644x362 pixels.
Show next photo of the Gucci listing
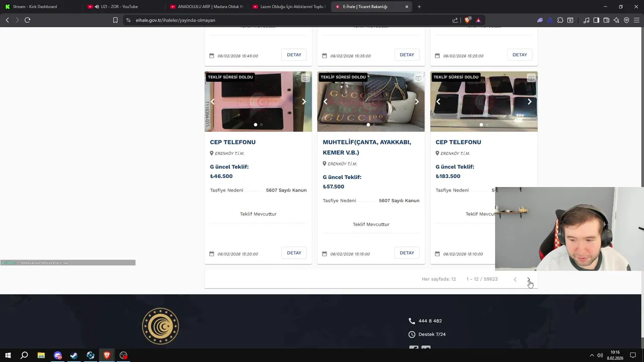click(417, 102)
